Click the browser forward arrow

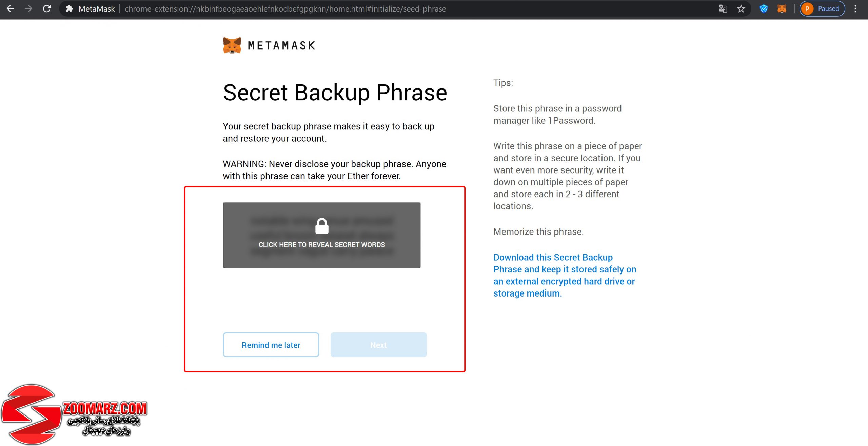point(29,9)
